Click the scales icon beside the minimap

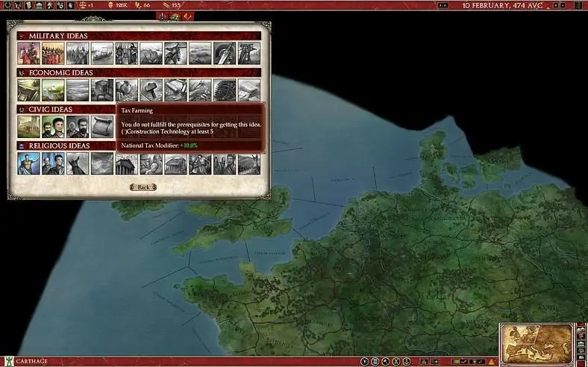[581, 351]
